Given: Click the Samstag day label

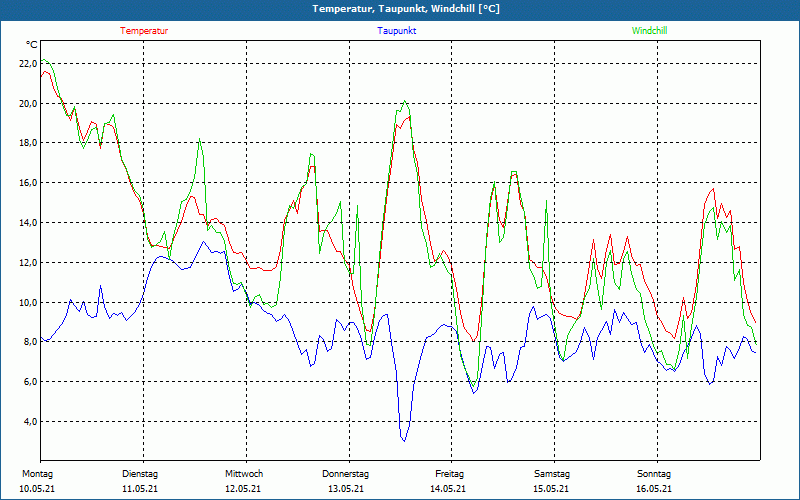Looking at the screenshot, I should [552, 474].
